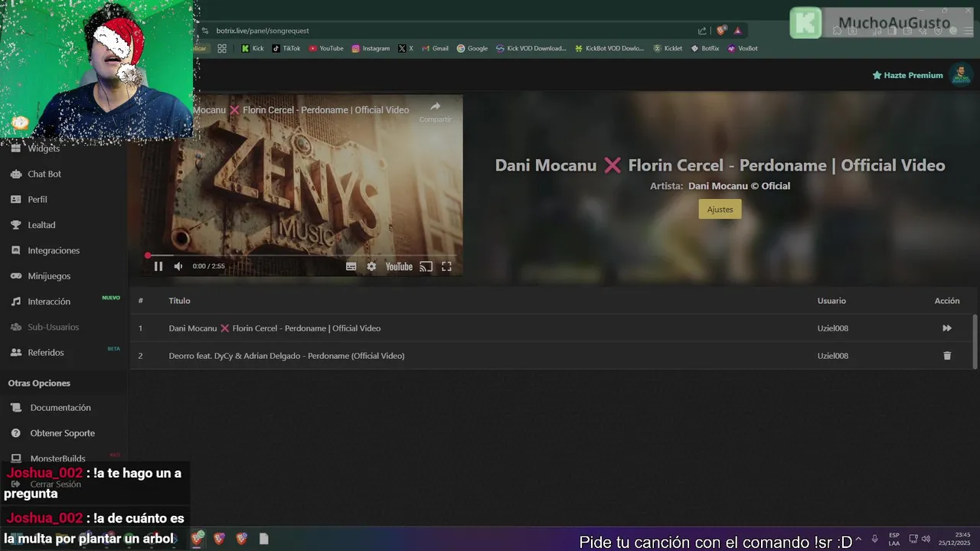The image size is (980, 551).
Task: Open the Kick bookmark
Action: click(253, 48)
